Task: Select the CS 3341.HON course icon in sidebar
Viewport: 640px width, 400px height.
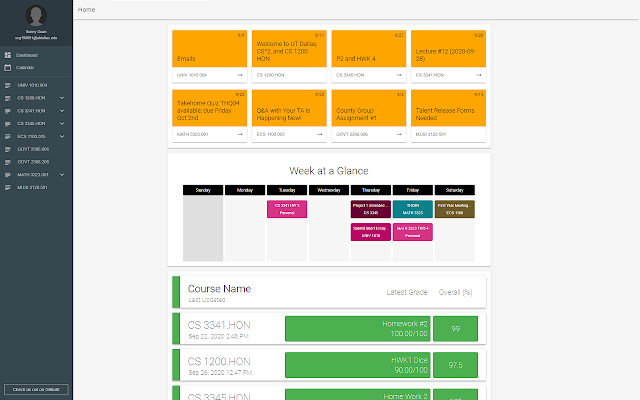Action: click(7, 111)
